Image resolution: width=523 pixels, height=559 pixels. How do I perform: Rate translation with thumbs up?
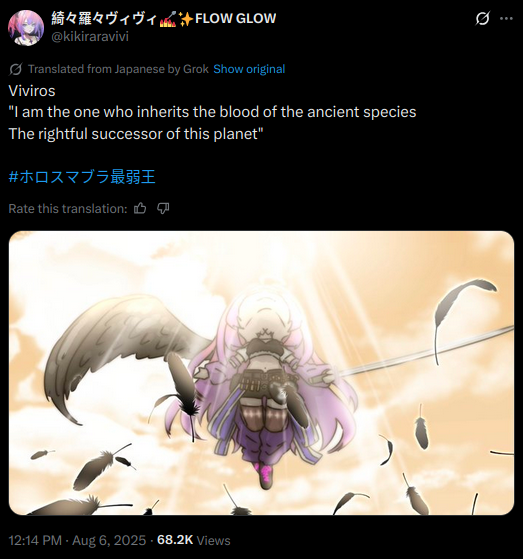[140, 208]
